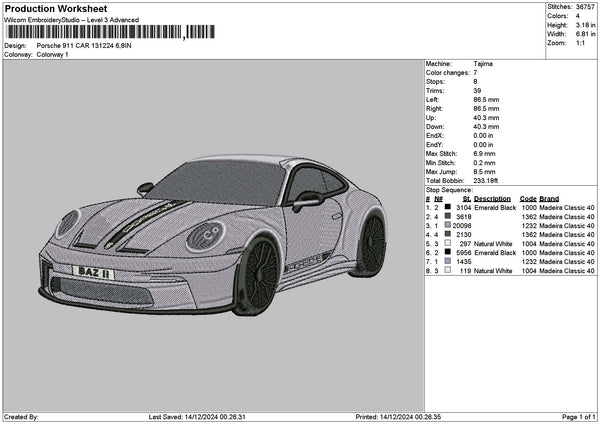Click the Machine value Tajima
This screenshot has width=600, height=424.
(483, 63)
